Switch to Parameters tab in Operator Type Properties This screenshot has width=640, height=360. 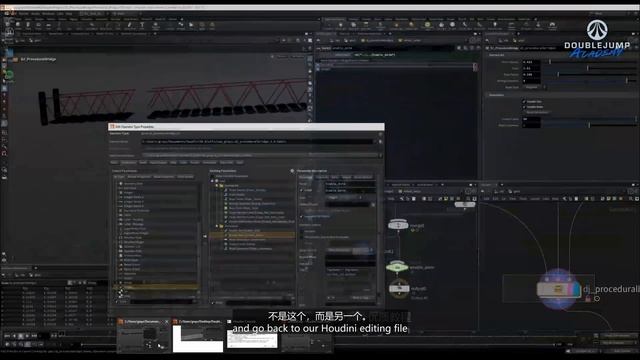point(128,162)
